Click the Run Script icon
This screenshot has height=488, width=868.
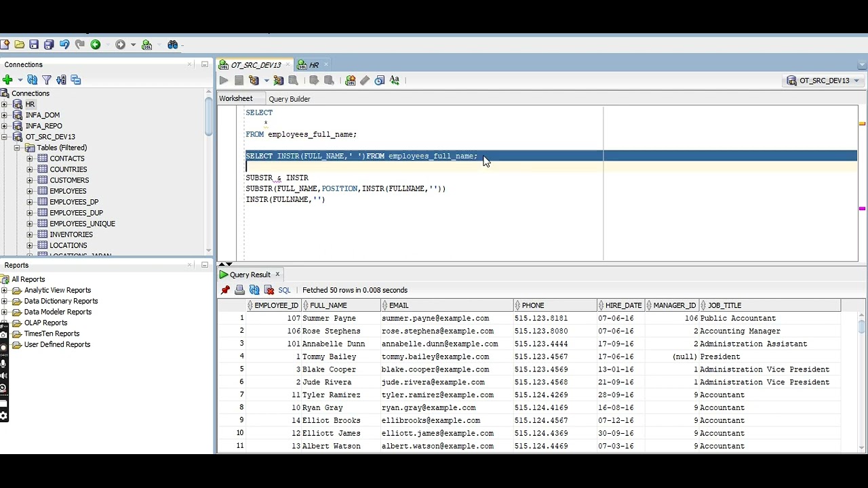239,80
